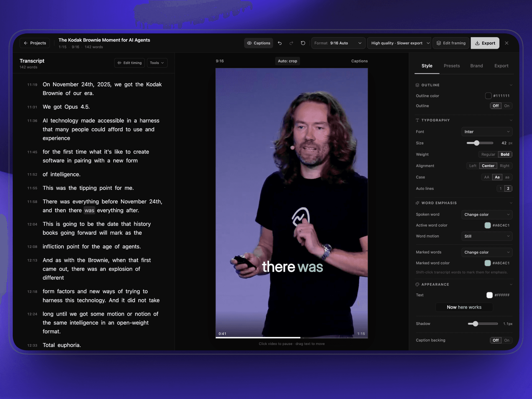Image resolution: width=532 pixels, height=399 pixels.
Task: Click the Active word color swatch
Action: click(x=488, y=226)
